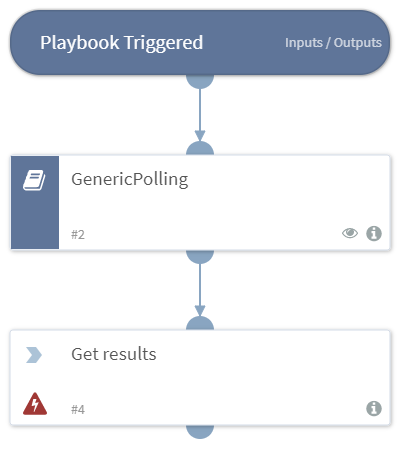The image size is (400, 449).
Task: Click the playbook book icon on GenericPolling
Action: (x=34, y=180)
